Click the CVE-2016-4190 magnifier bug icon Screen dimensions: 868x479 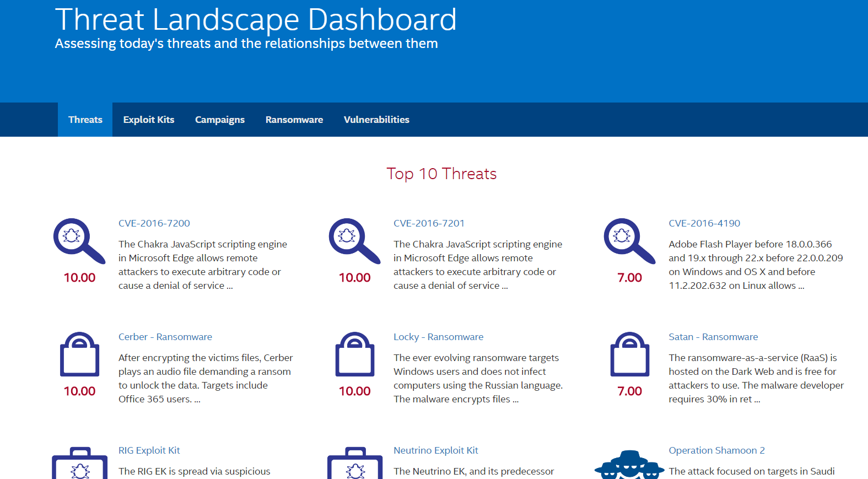(x=629, y=241)
